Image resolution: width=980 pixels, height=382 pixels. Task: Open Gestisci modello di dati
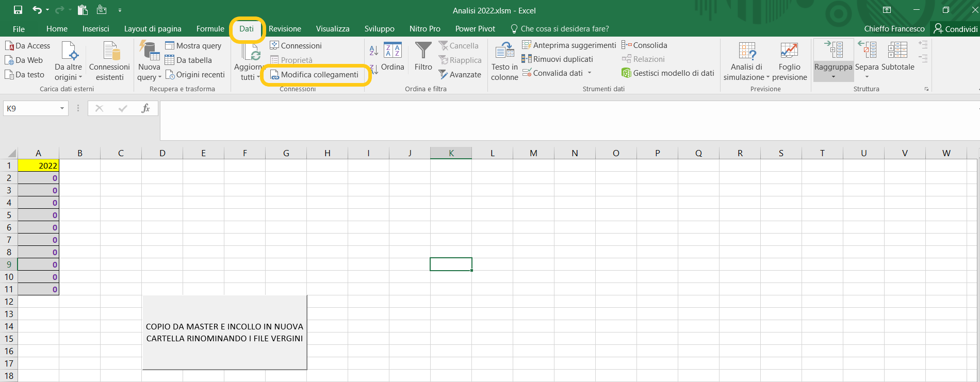[x=668, y=73]
